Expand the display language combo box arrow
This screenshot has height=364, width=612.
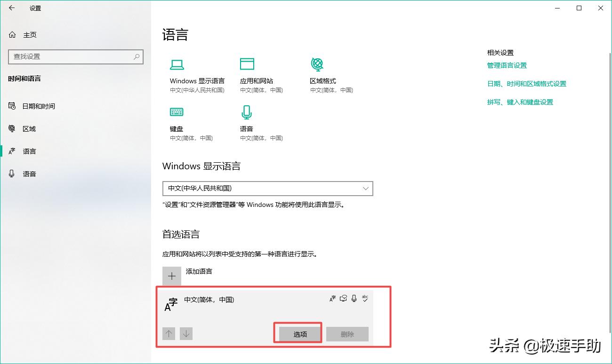pyautogui.click(x=366, y=189)
